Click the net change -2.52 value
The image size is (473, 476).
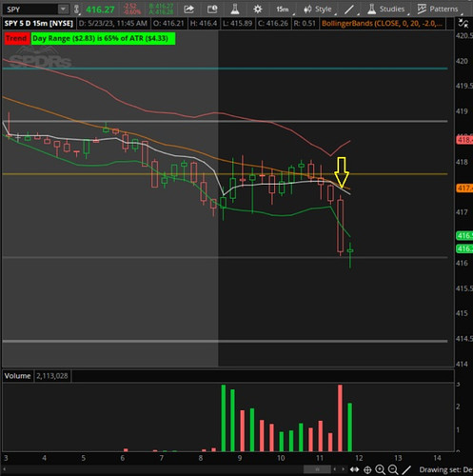tap(130, 7)
